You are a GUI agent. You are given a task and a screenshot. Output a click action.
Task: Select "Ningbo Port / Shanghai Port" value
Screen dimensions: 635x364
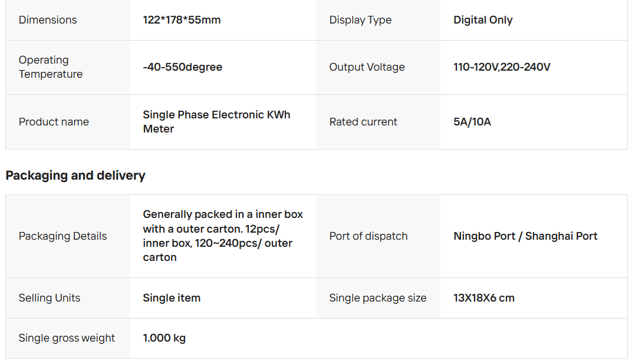[x=525, y=236]
